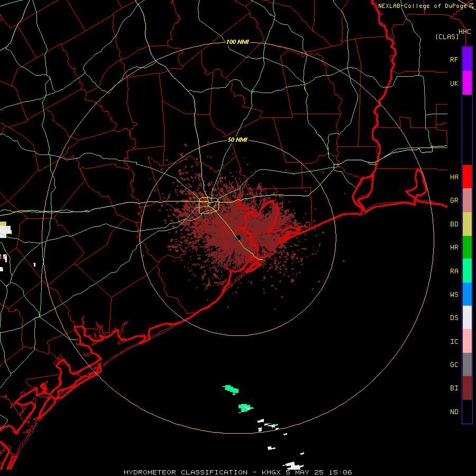This screenshot has width=476, height=476.
Task: Click the 50 NMI range ring label
Action: pyautogui.click(x=237, y=140)
